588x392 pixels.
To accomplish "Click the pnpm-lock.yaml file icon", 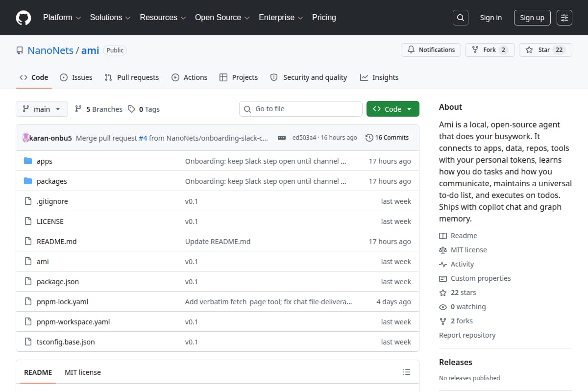I will pos(28,302).
